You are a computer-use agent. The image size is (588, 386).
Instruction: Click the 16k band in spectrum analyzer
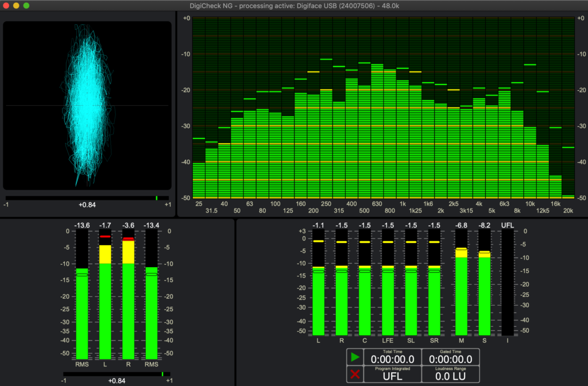coord(555,187)
